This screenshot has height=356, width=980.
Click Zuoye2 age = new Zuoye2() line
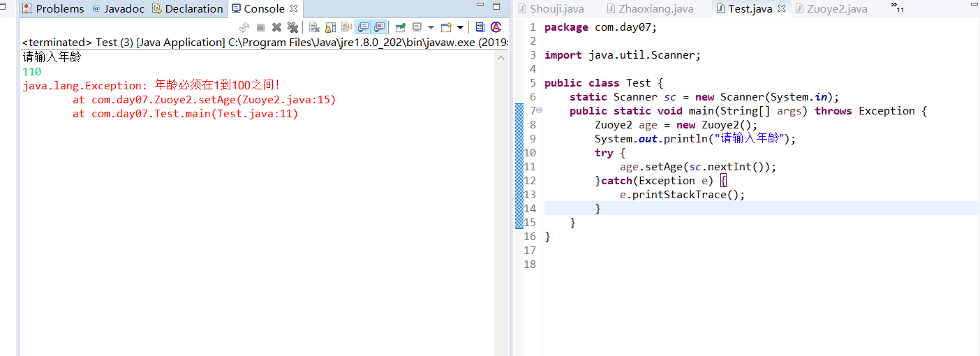click(x=676, y=125)
